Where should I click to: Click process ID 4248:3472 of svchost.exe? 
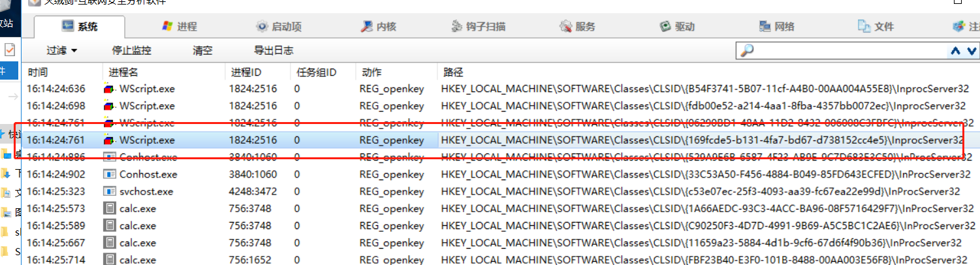click(253, 191)
